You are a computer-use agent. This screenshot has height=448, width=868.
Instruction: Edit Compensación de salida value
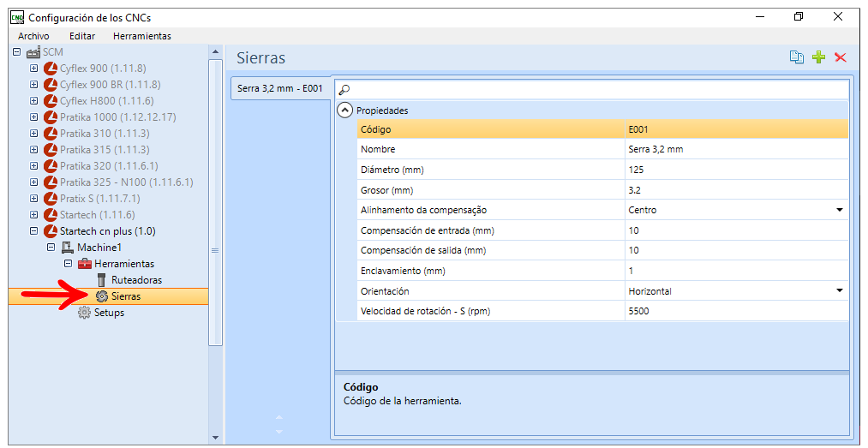(x=736, y=250)
